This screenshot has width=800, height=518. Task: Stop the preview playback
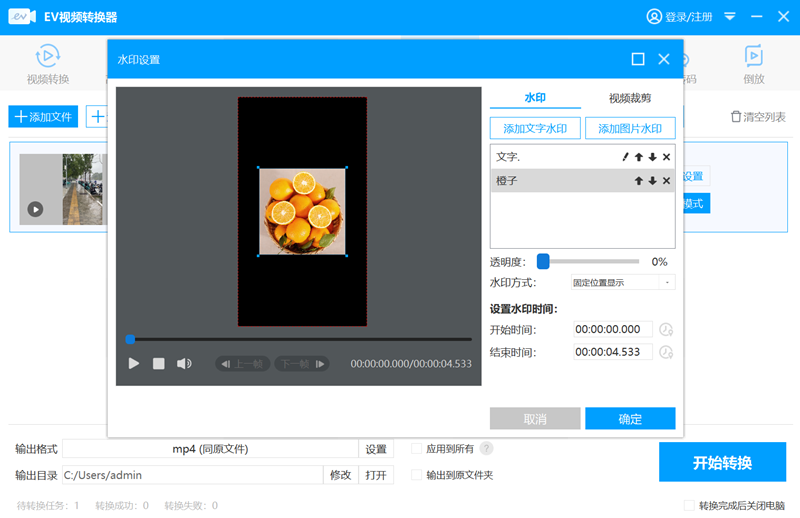click(159, 363)
